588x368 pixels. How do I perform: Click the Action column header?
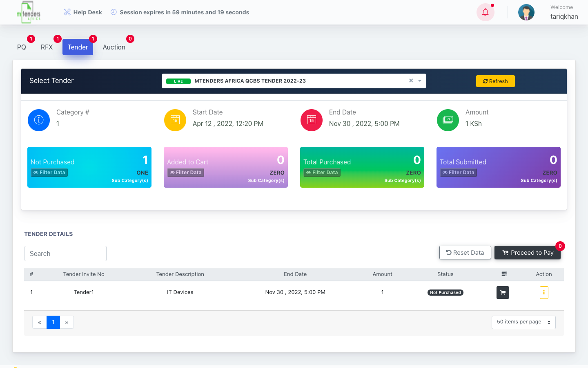(x=544, y=274)
